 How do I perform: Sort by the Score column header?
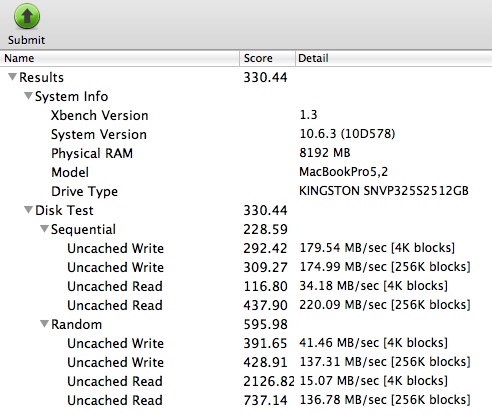[x=267, y=58]
